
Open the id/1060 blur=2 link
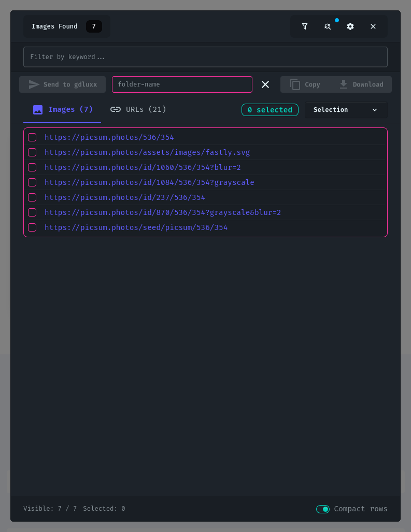143,167
